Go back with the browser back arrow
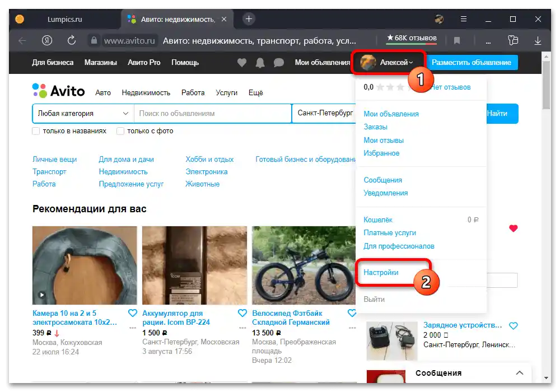The width and height of the screenshot is (560, 392). [22, 41]
